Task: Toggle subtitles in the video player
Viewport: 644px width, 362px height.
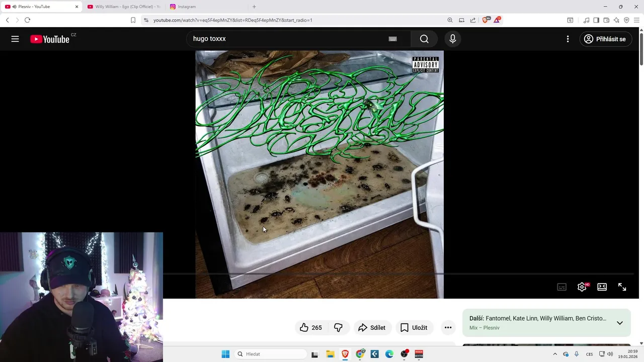Action: click(562, 287)
